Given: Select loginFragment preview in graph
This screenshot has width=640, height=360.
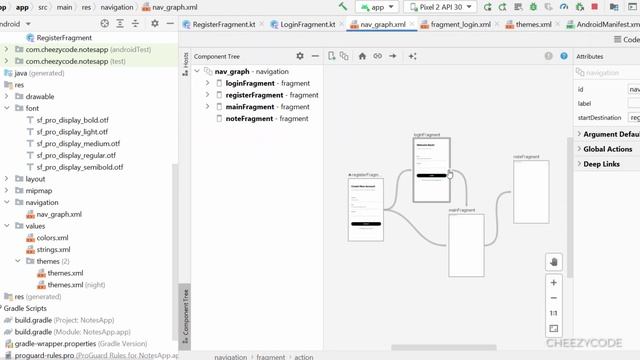Looking at the screenshot, I should pyautogui.click(x=431, y=170).
